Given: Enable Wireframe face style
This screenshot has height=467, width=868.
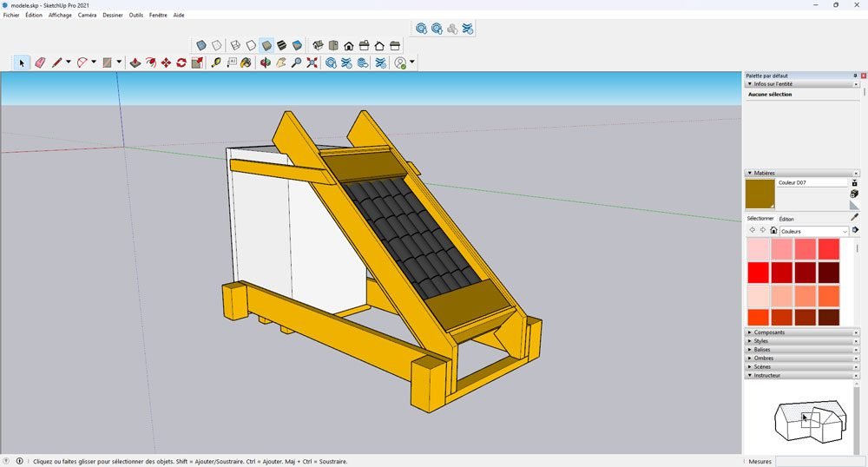Looking at the screenshot, I should tap(235, 45).
